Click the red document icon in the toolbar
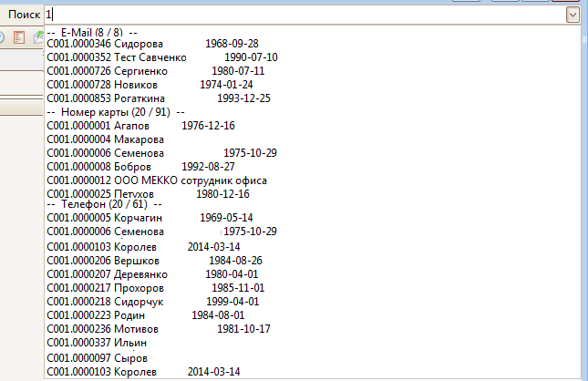 tap(19, 37)
